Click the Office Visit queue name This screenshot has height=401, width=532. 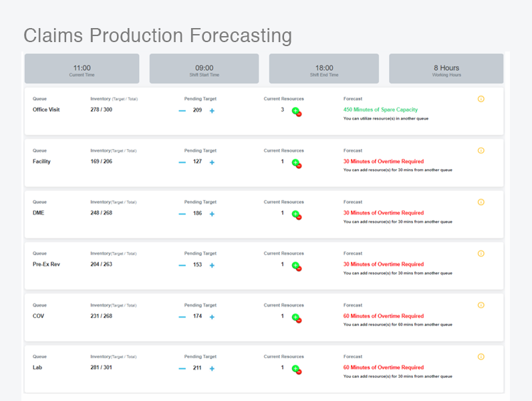(x=46, y=110)
